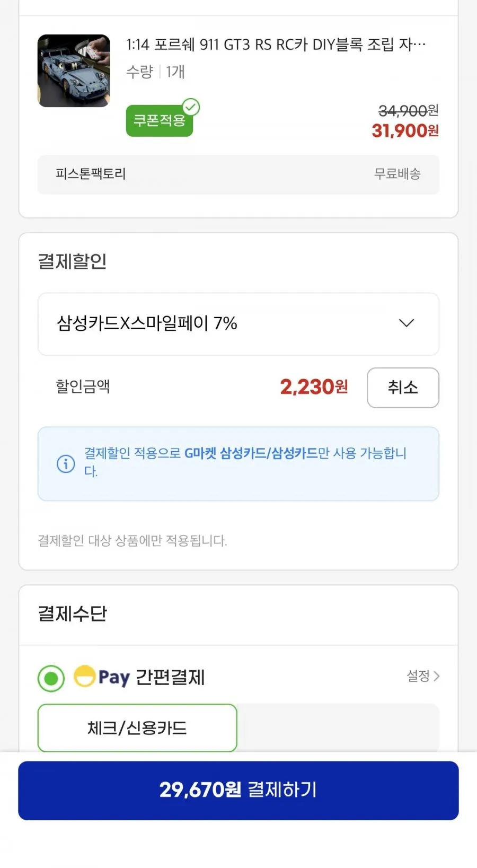Viewport: 477px width, 868px height.
Task: Open the 삼성카드X스마일페이 7% discount dropdown
Action: (238, 324)
